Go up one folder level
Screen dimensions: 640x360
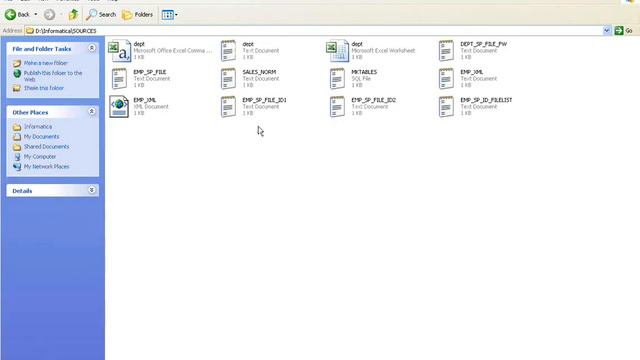pyautogui.click(x=73, y=15)
